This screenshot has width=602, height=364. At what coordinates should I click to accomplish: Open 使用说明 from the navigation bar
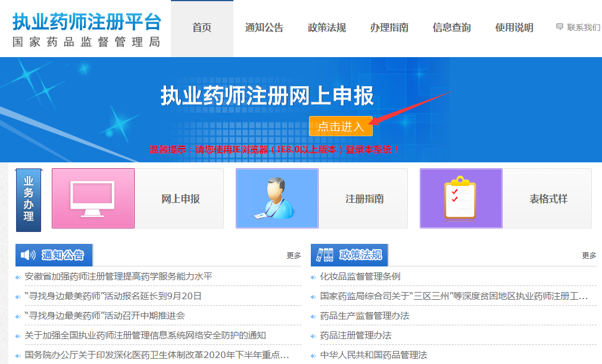click(x=513, y=27)
